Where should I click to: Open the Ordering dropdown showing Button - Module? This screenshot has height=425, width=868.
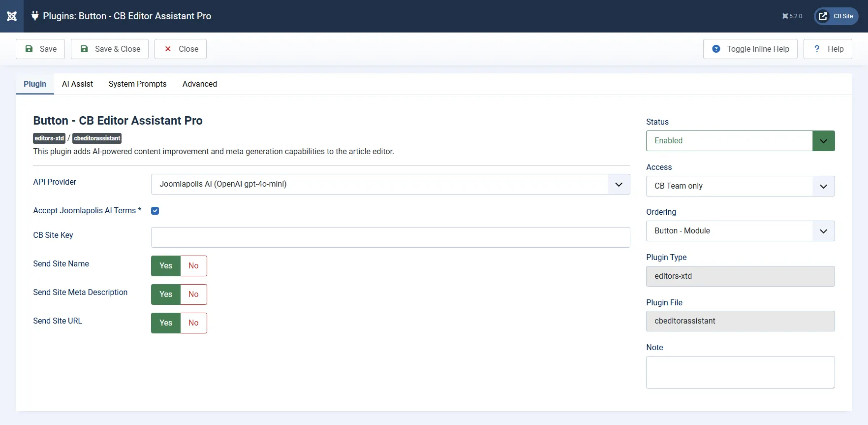click(x=741, y=231)
